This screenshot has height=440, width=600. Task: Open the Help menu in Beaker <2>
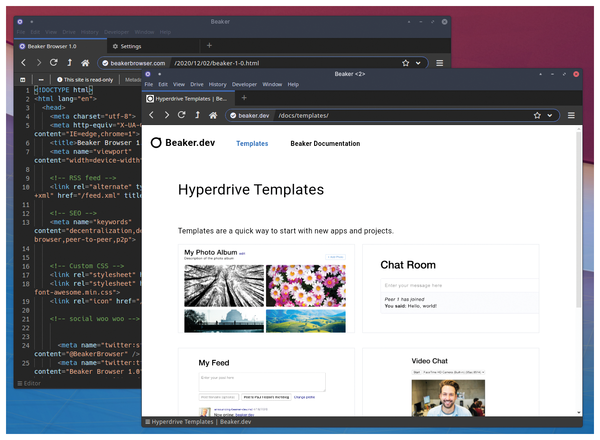click(x=293, y=84)
